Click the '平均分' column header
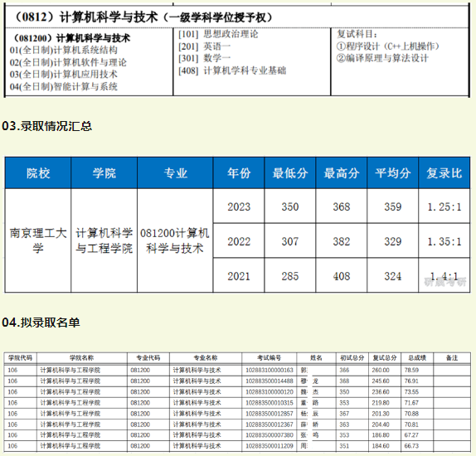 tap(393, 173)
